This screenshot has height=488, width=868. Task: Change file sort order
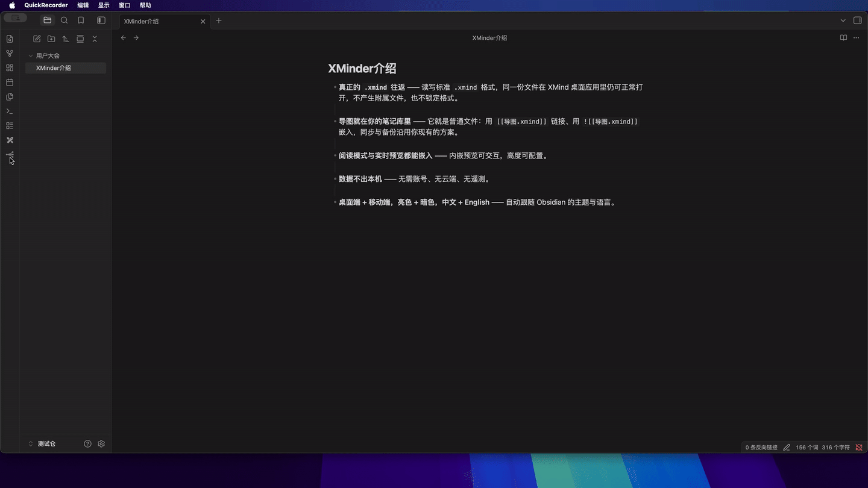[x=66, y=39]
